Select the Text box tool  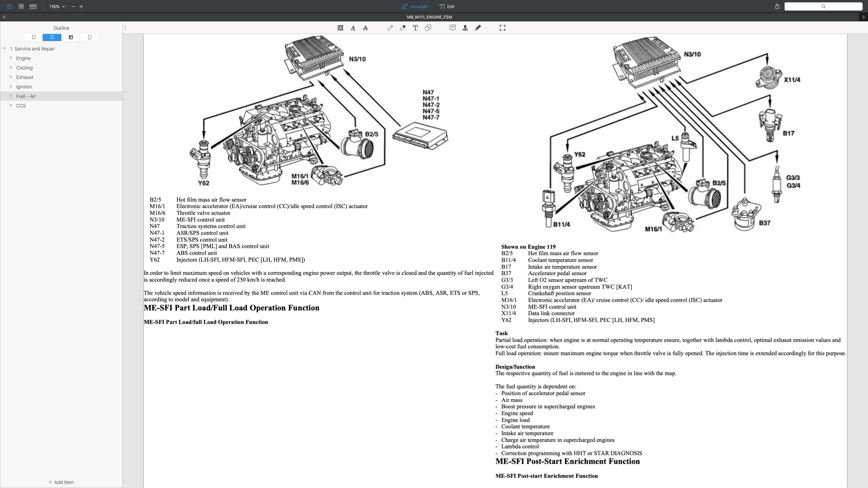pyautogui.click(x=415, y=28)
